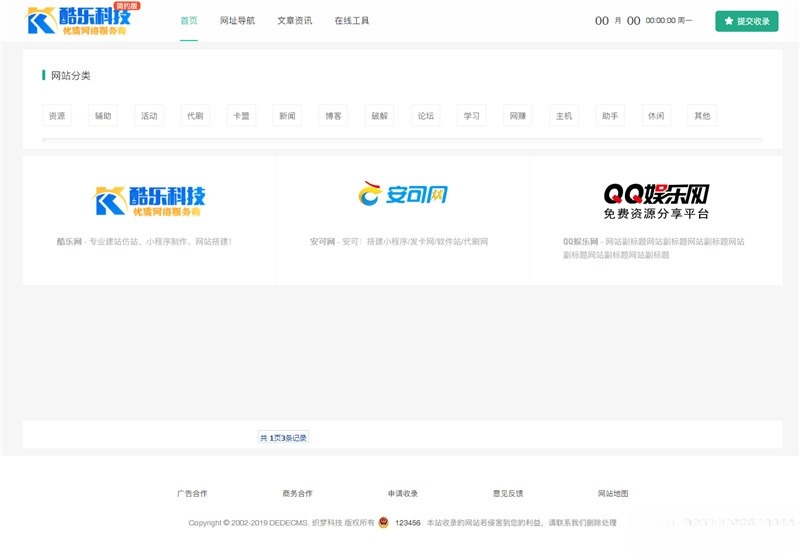Open the 安可网 site card logo
The height and width of the screenshot is (555, 800).
(x=403, y=193)
